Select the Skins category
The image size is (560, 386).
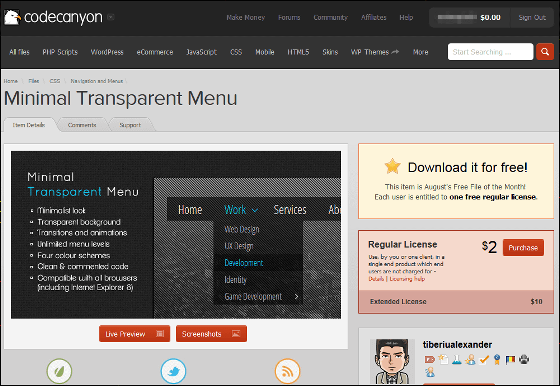[x=330, y=52]
